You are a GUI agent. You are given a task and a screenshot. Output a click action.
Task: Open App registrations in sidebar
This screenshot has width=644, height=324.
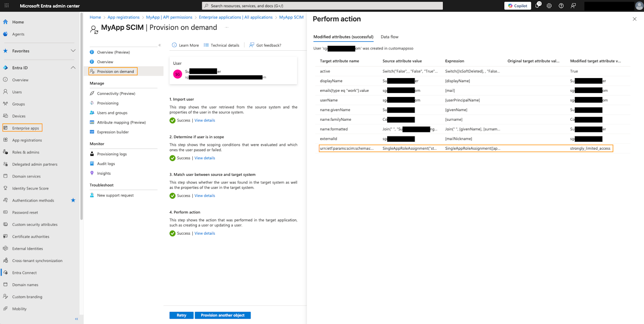(27, 140)
